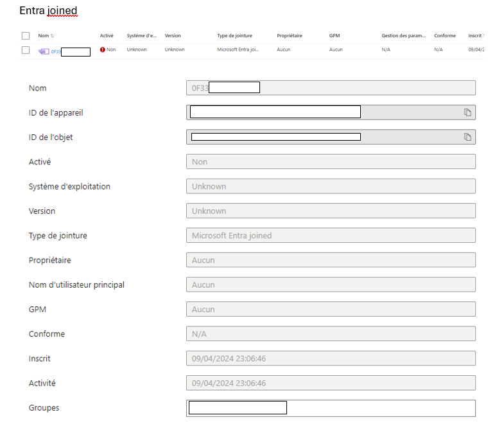
Task: Click the Nom d'utilisateur principal field
Action: click(x=331, y=285)
